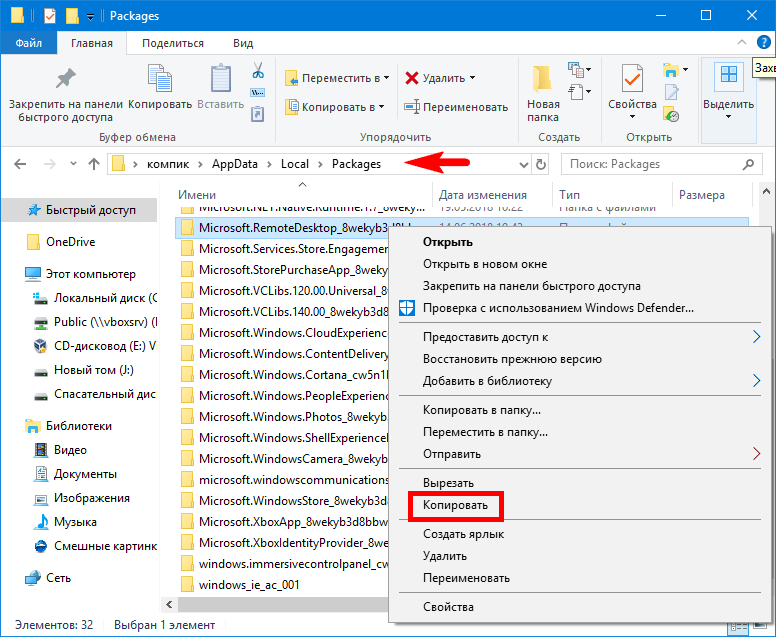Go back with the back arrow

[x=20, y=164]
